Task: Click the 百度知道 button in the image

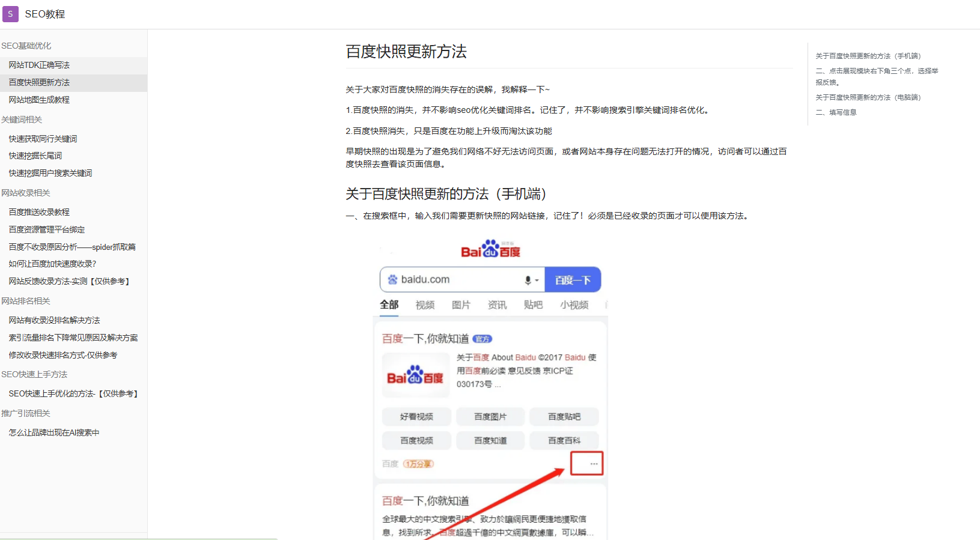Action: pyautogui.click(x=490, y=440)
